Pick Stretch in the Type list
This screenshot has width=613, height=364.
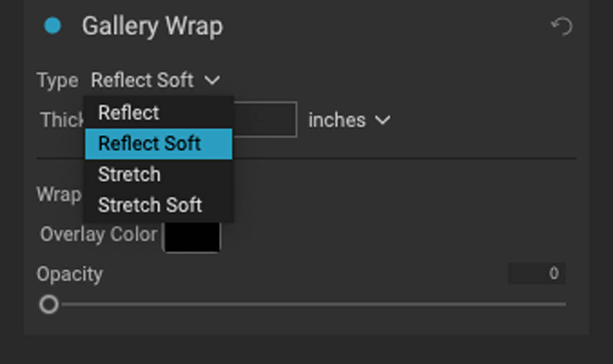coord(129,175)
